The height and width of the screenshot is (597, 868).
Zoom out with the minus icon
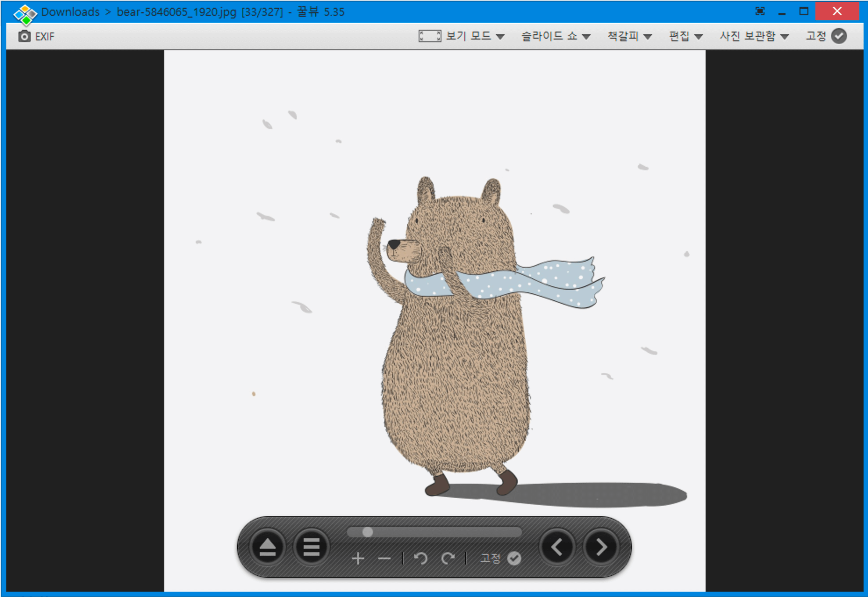point(384,558)
